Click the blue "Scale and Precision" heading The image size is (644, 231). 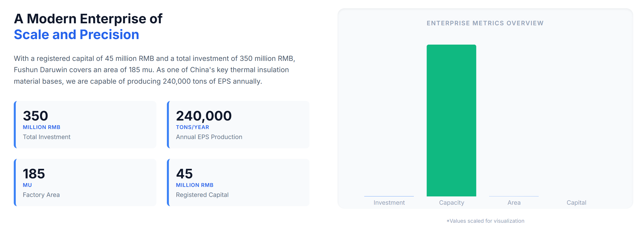76,35
